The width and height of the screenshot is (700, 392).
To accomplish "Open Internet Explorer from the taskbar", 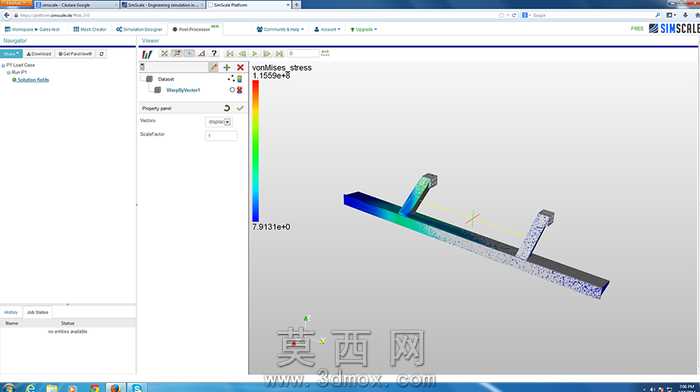I will pos(30,387).
